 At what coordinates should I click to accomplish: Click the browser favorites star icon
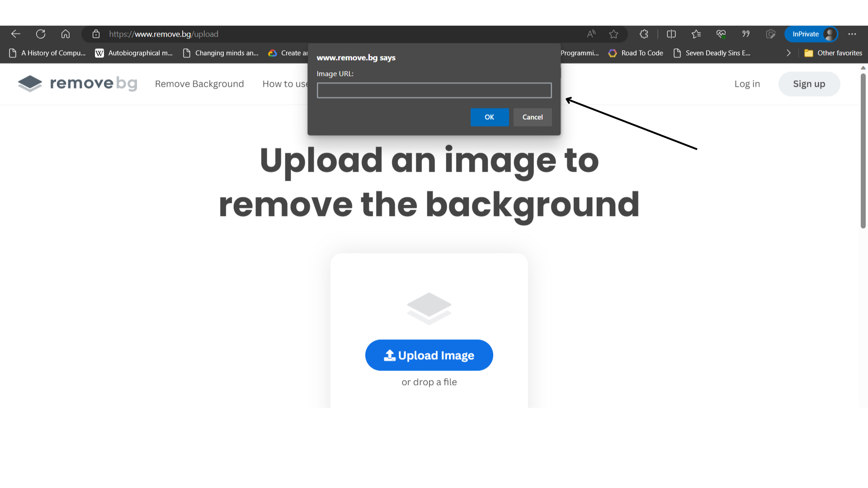pos(613,34)
